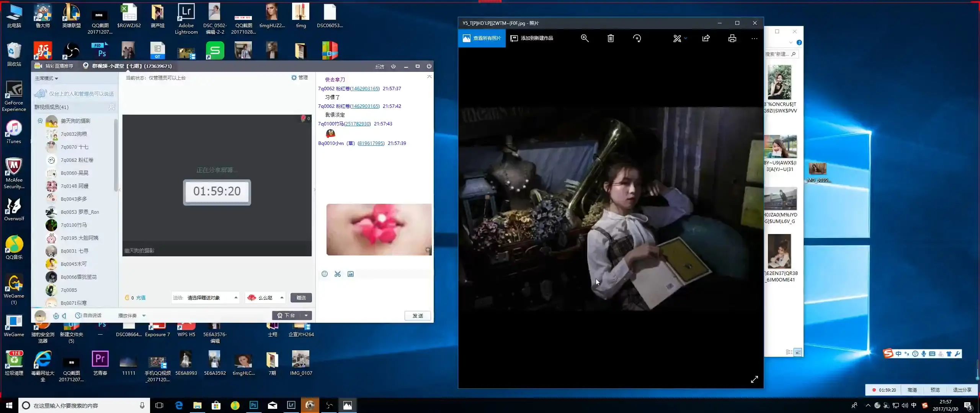Click the add member icon beside 群视频成员
The height and width of the screenshot is (413, 980).
point(111,107)
